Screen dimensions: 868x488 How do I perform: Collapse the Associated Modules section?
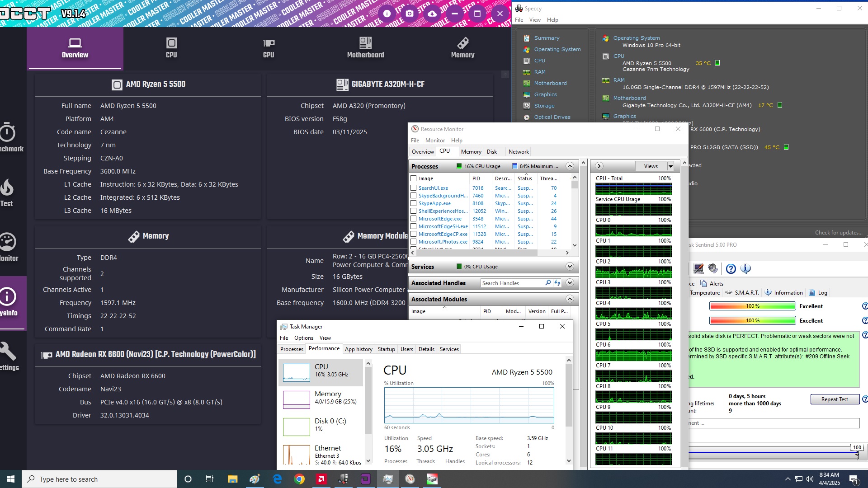[x=570, y=299]
